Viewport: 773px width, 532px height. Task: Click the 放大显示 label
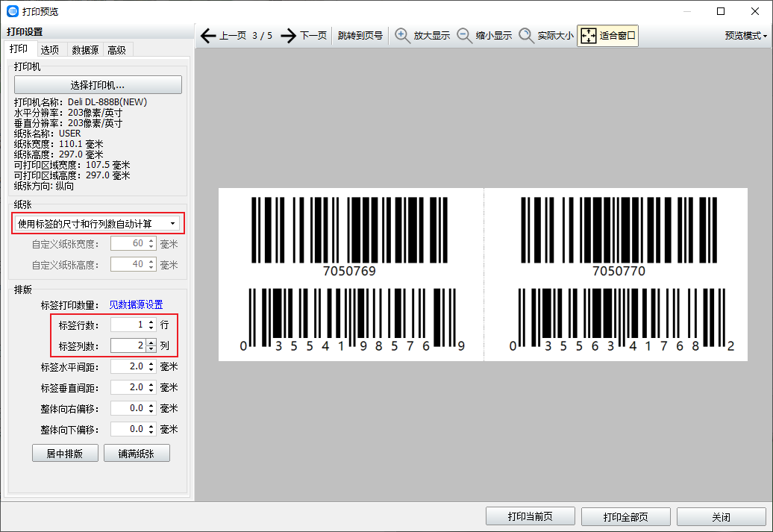432,36
